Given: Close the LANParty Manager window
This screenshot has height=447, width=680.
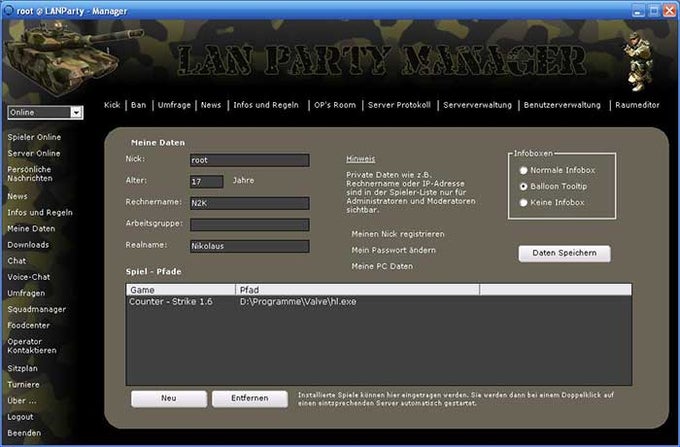Looking at the screenshot, I should coord(669,11).
